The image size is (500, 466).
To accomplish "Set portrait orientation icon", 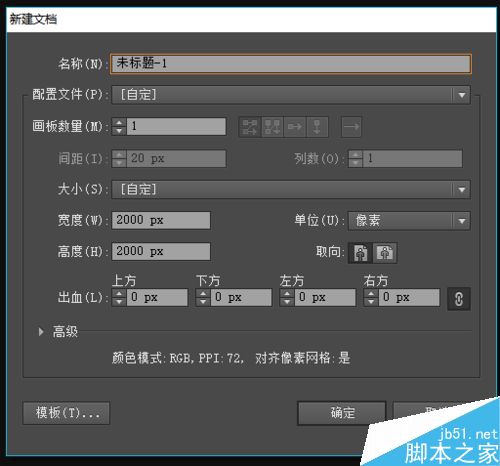I will (x=360, y=253).
